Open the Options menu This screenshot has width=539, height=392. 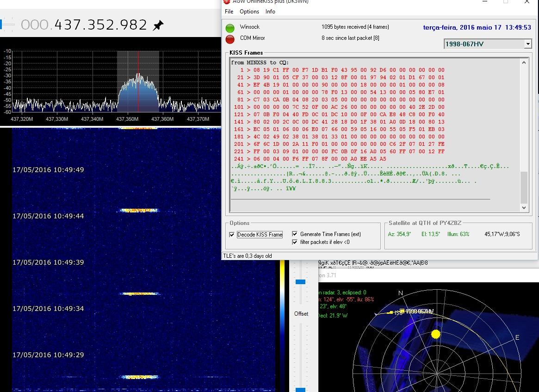(x=249, y=12)
